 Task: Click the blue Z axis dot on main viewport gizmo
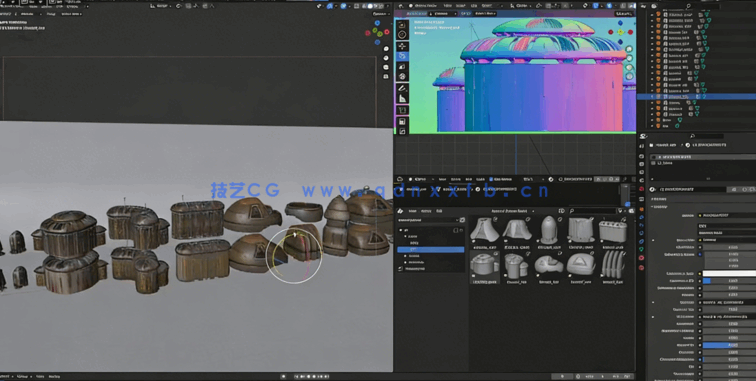point(377,23)
